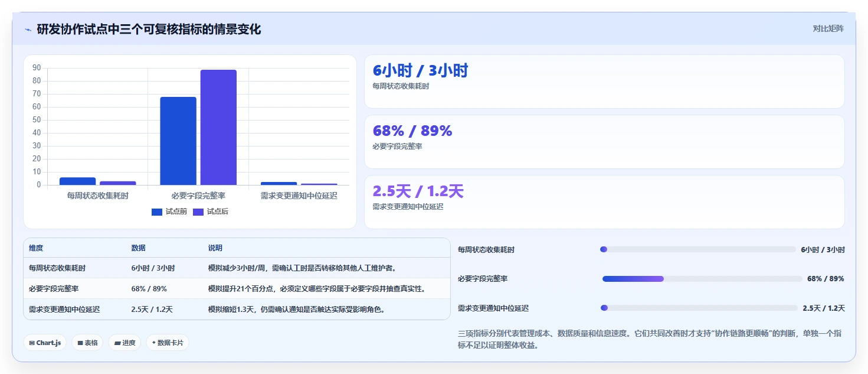Click the title 研发协作试点中三个可复核指标的情景变化

tap(149, 29)
